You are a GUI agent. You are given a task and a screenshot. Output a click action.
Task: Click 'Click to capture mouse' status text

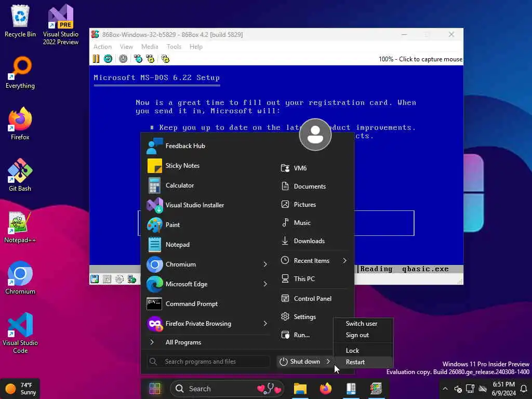pyautogui.click(x=431, y=59)
